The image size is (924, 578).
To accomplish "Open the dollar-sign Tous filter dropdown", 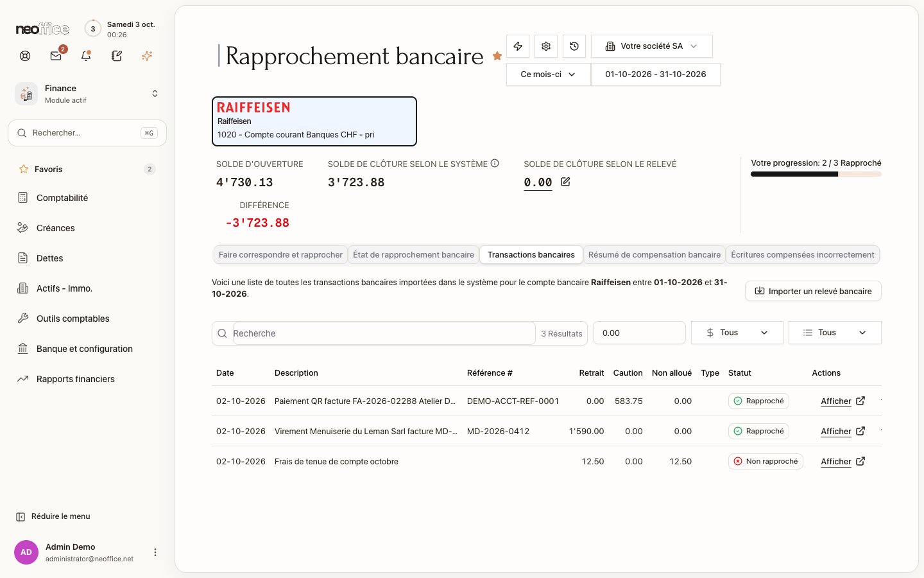I will click(x=737, y=333).
